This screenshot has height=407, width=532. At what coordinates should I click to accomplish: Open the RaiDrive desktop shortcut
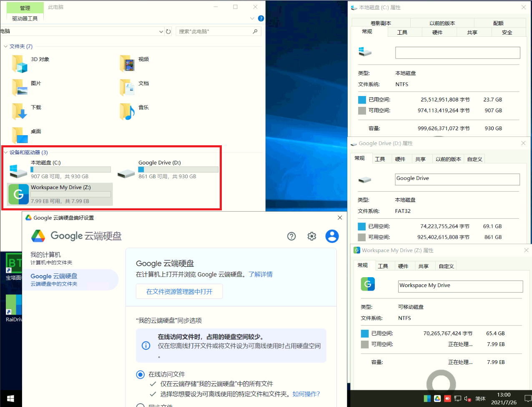click(13, 308)
